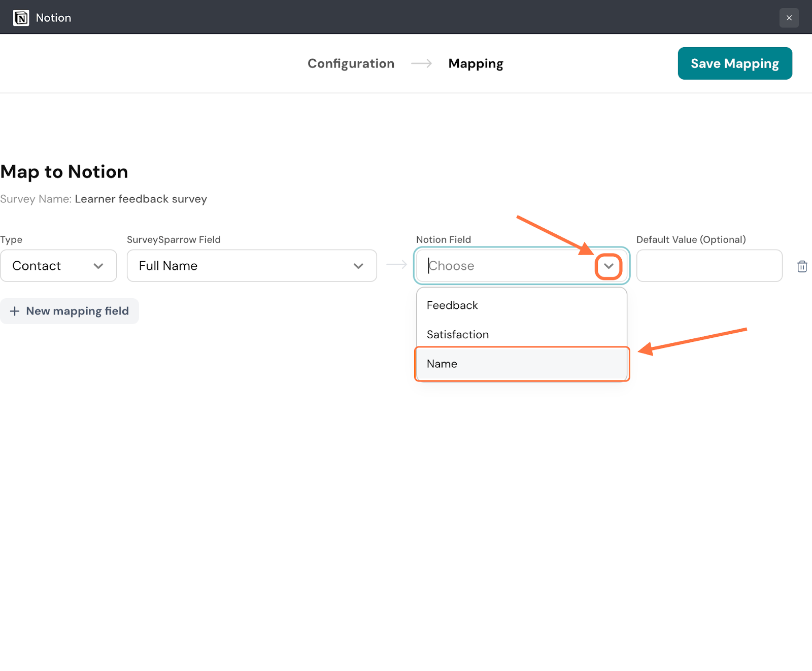This screenshot has height=671, width=812.
Task: Open the Type dropdown showing Contact
Action: click(x=58, y=266)
